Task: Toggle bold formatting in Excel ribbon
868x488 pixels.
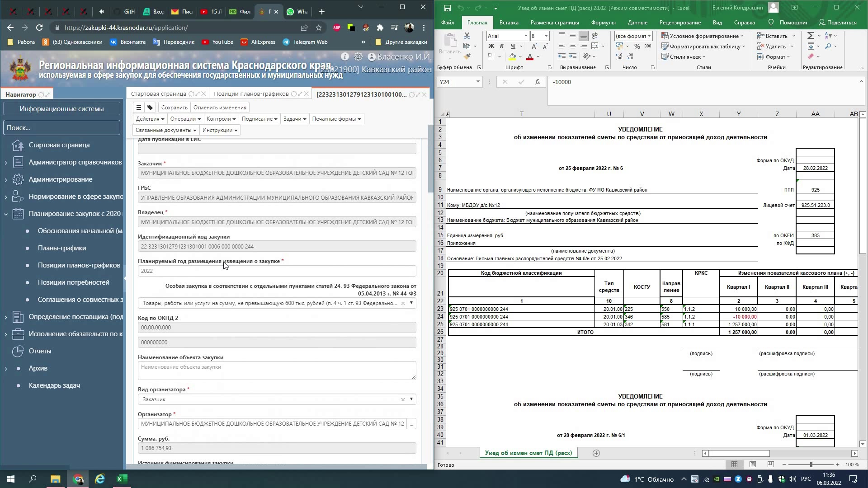Action: point(491,46)
